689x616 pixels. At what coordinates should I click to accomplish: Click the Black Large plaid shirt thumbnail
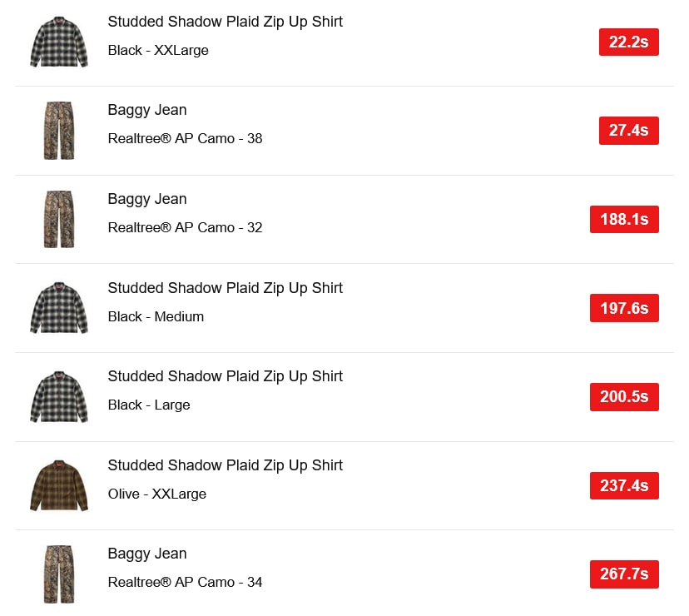59,396
